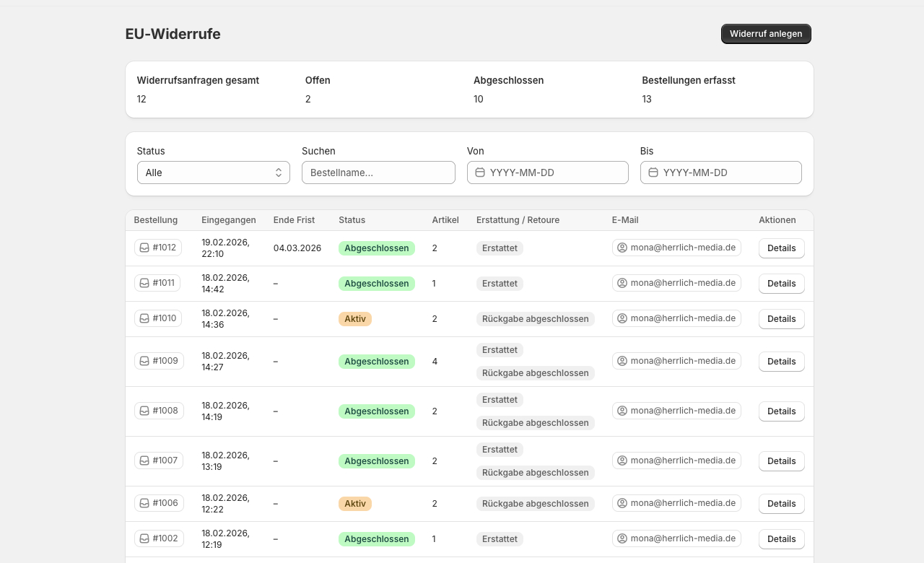Open Details for order #1007

[x=781, y=461]
